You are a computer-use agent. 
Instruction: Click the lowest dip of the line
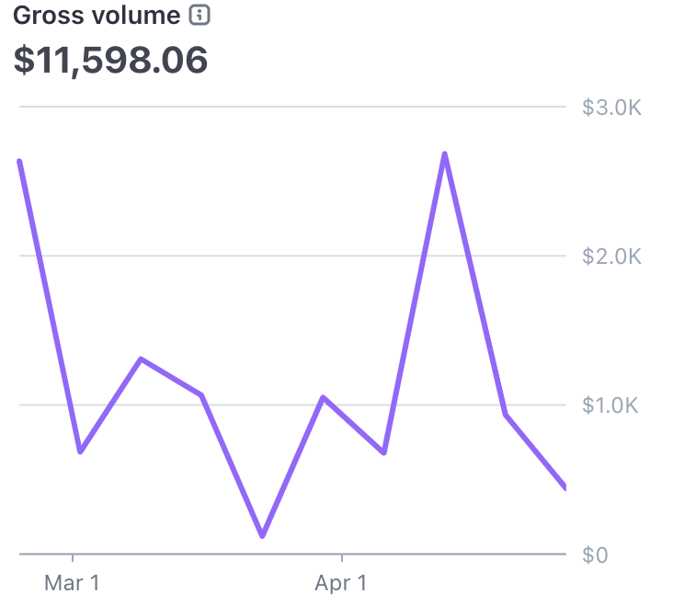[x=263, y=535]
